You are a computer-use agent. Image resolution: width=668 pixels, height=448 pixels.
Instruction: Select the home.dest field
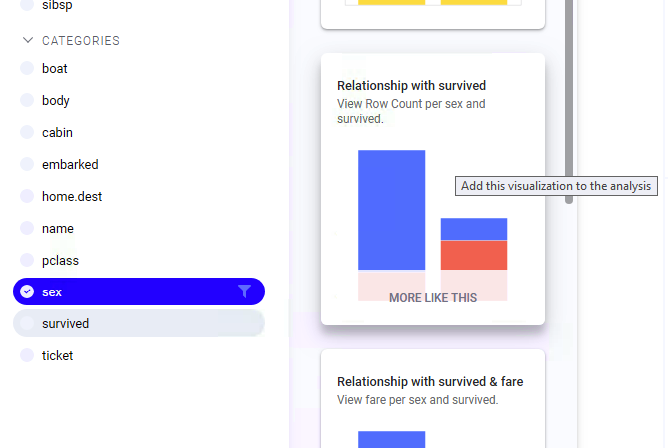point(139,196)
